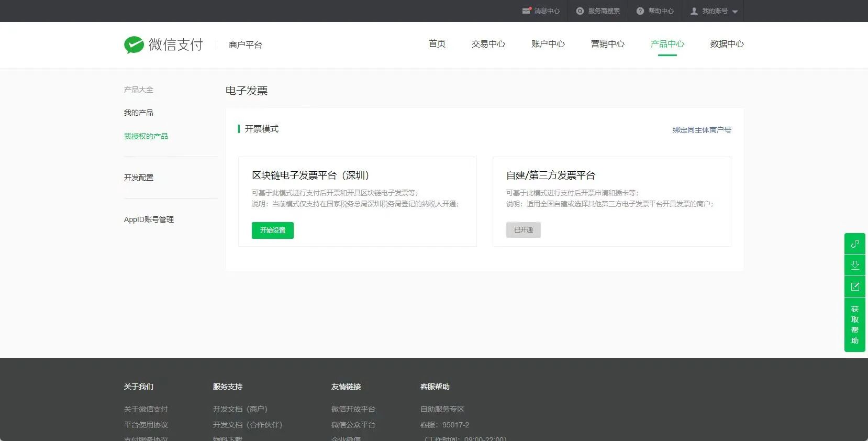This screenshot has height=441, width=868.
Task: Open the 平台使用协议 footer link
Action: coord(146,425)
